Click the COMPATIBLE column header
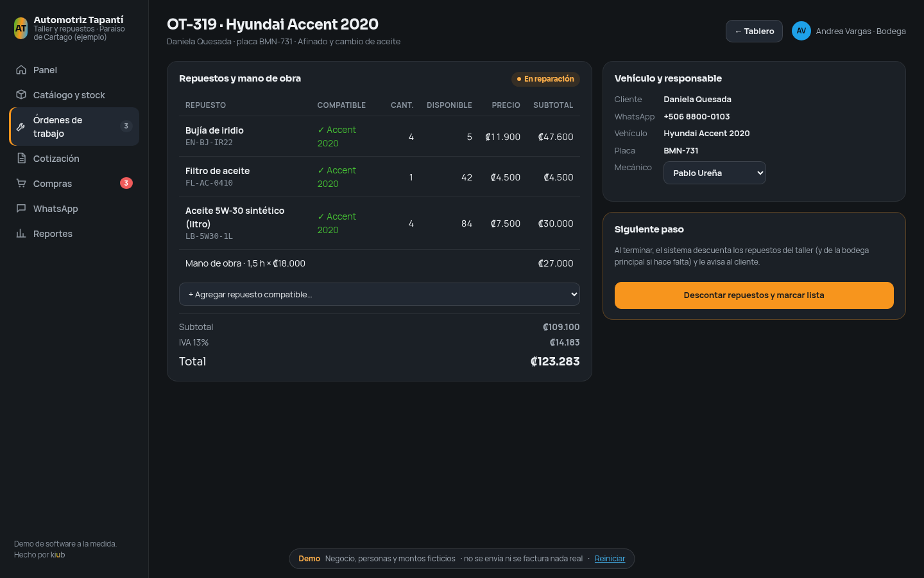Image resolution: width=924 pixels, height=578 pixels. [341, 105]
